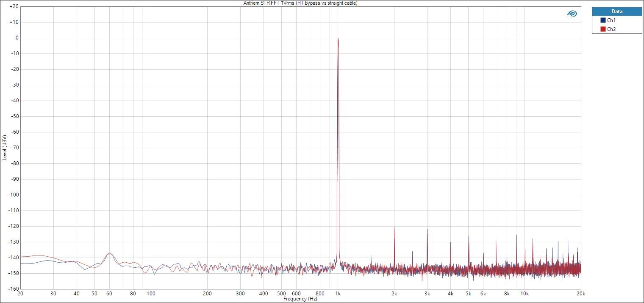Screen dimensions: 644x303
Task: Click the red Ch2 color swatch
Action: click(603, 29)
